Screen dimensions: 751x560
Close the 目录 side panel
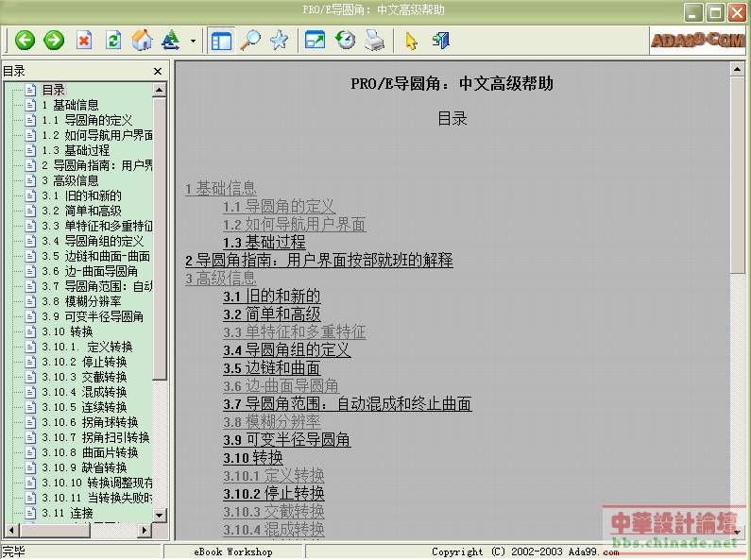(158, 72)
